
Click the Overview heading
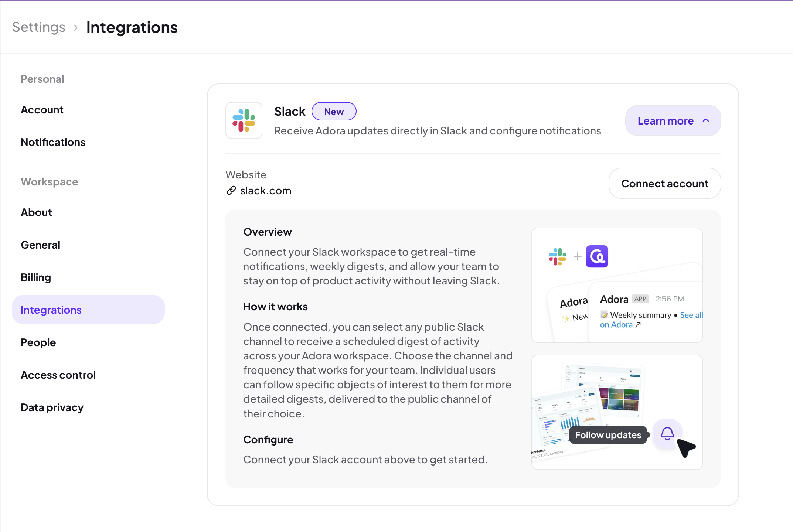(x=268, y=232)
